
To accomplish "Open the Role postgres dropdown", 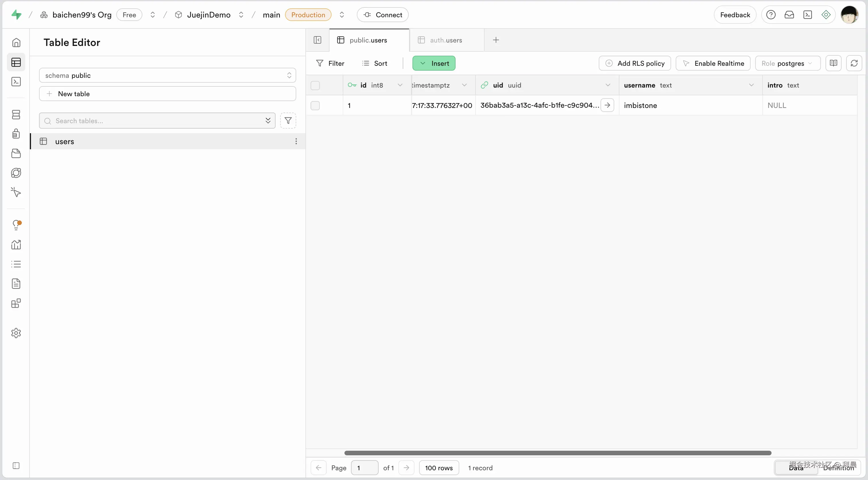I will tap(787, 63).
